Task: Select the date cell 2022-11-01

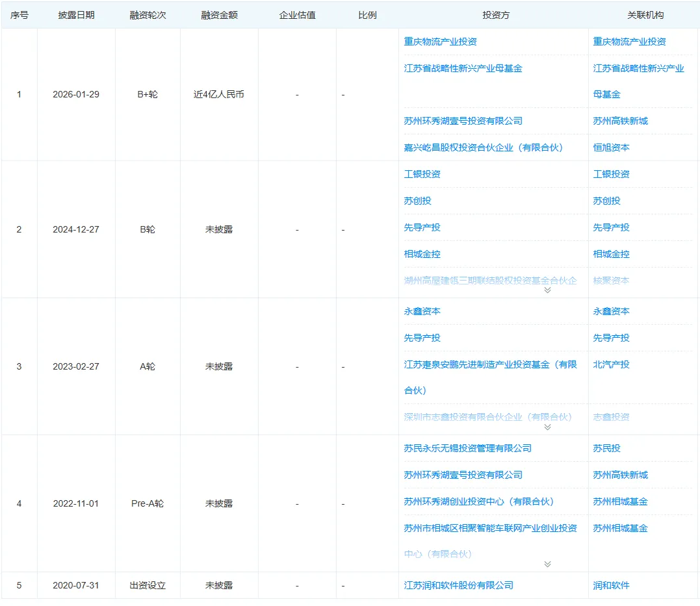Action: pyautogui.click(x=76, y=504)
